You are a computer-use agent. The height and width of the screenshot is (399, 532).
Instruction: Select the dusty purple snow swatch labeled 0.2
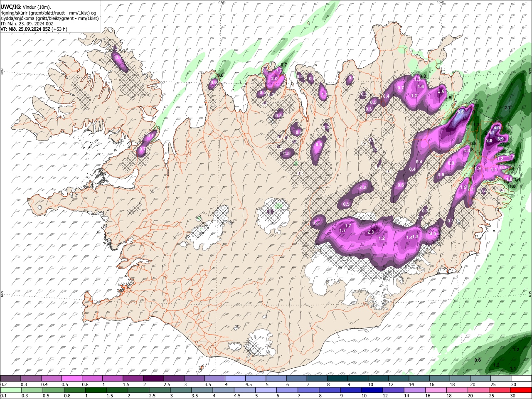click(10, 378)
